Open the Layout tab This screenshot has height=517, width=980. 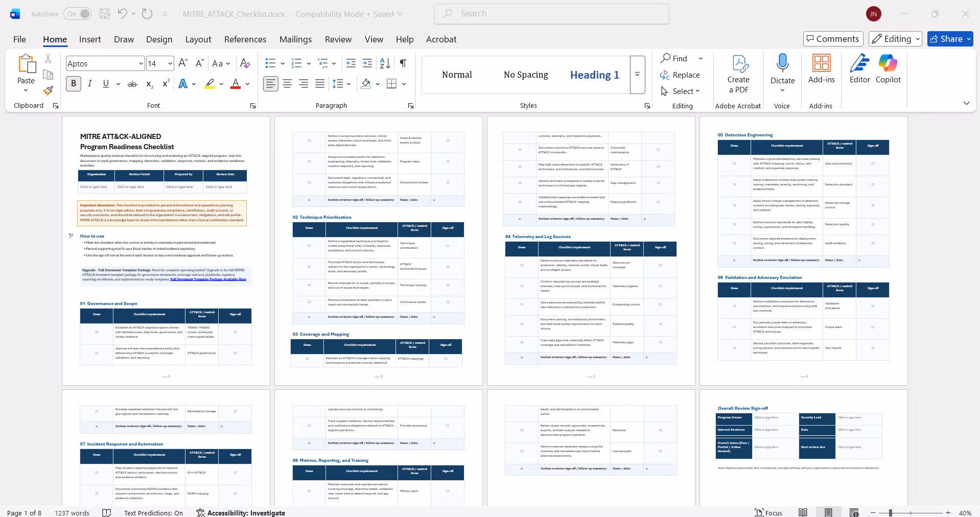point(198,39)
